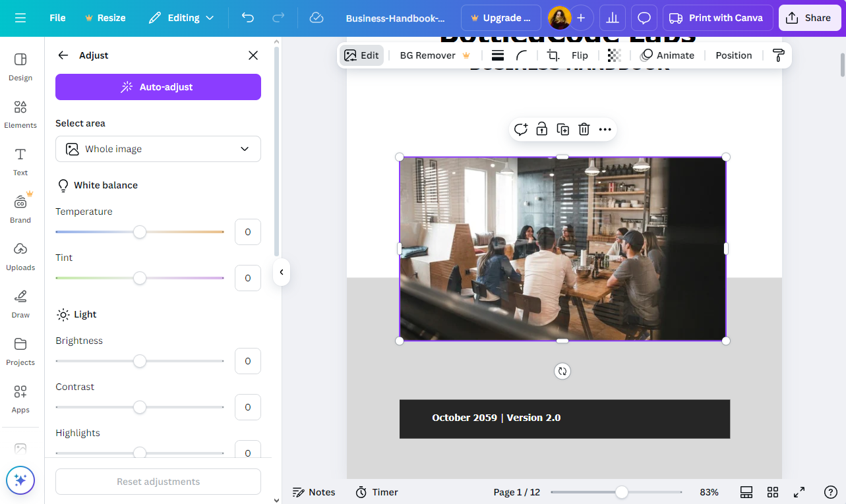This screenshot has width=846, height=504.
Task: Open the user profile avatar
Action: pyautogui.click(x=559, y=18)
